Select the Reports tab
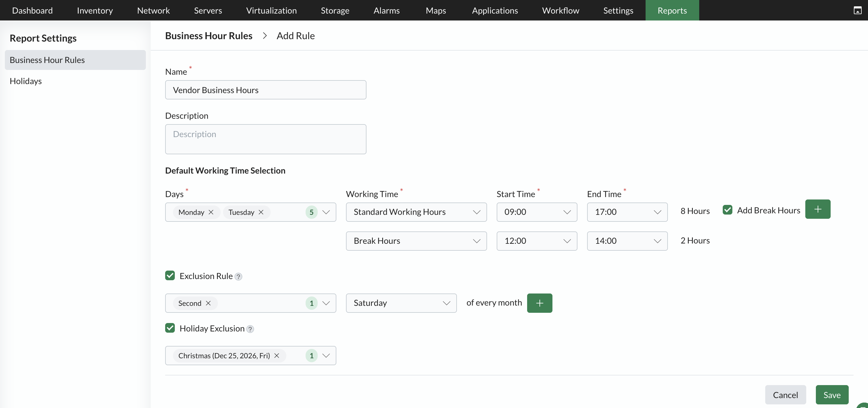The image size is (868, 408). pos(672,11)
